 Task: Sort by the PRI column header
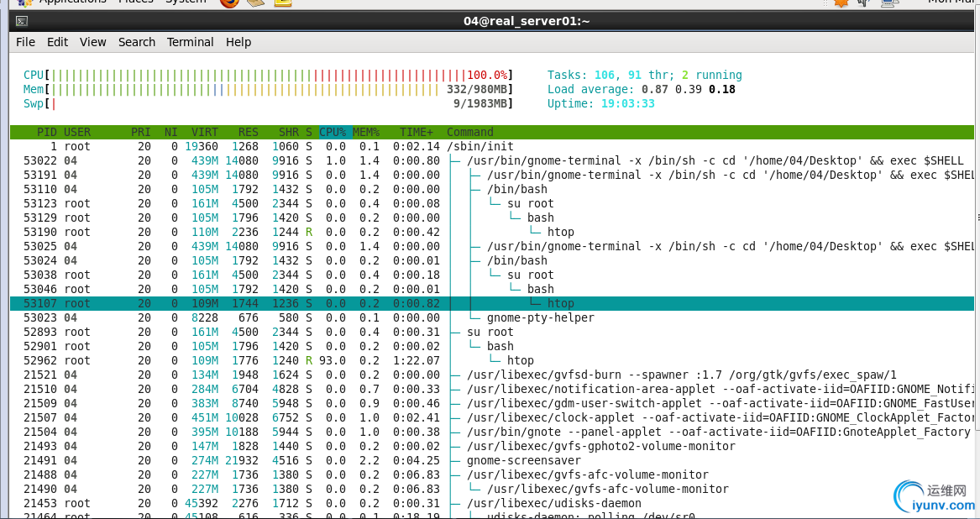click(140, 132)
